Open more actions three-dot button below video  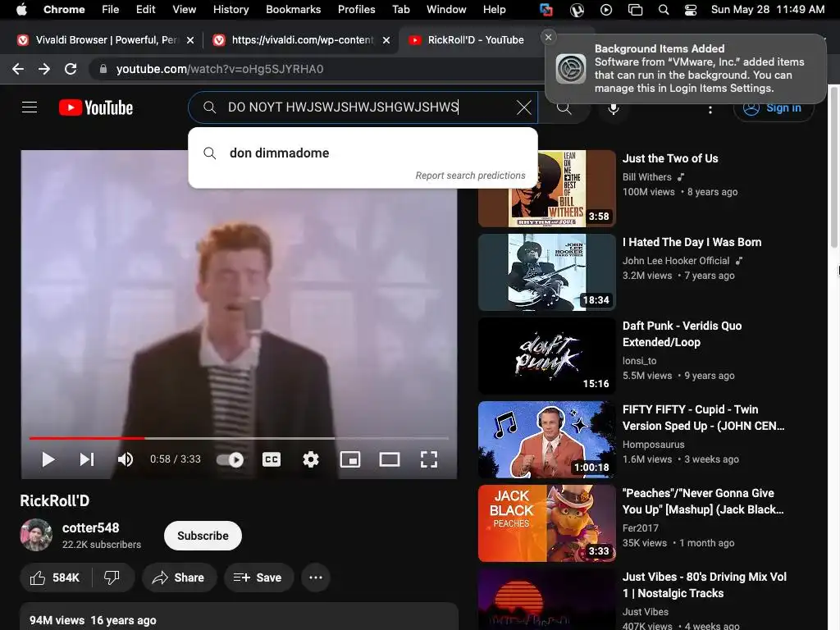316,577
